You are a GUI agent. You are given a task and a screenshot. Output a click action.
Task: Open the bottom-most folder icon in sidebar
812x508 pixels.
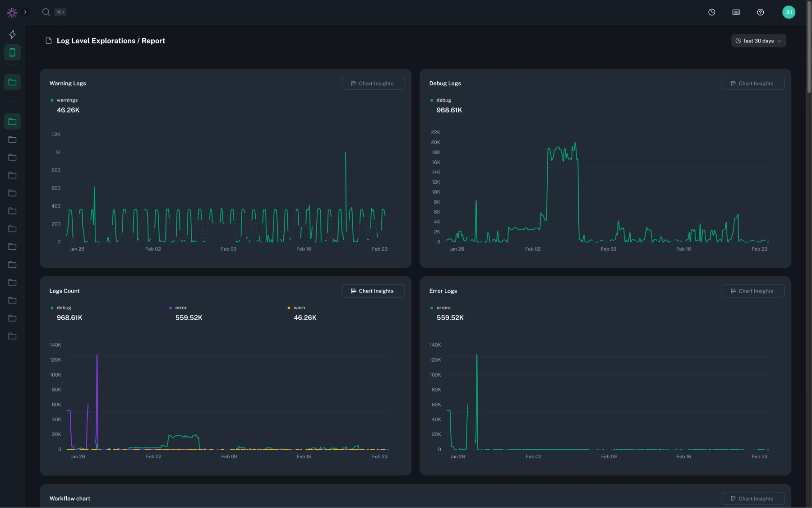tap(12, 336)
